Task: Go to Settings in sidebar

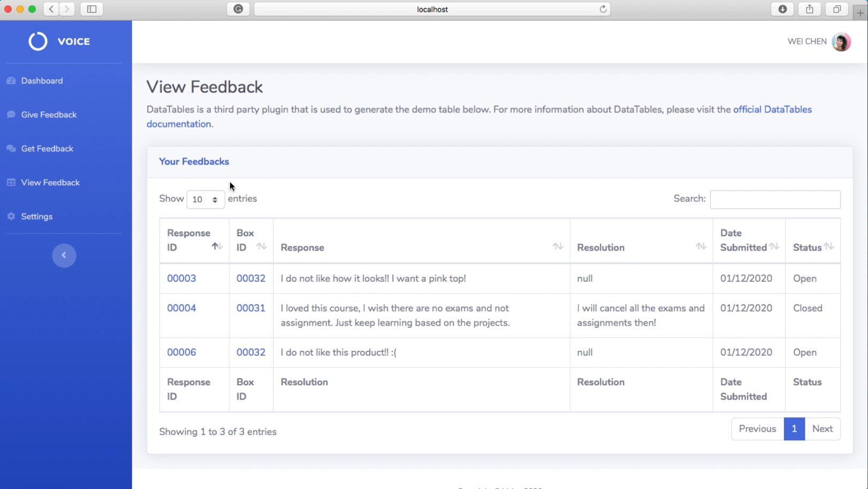Action: coord(36,216)
